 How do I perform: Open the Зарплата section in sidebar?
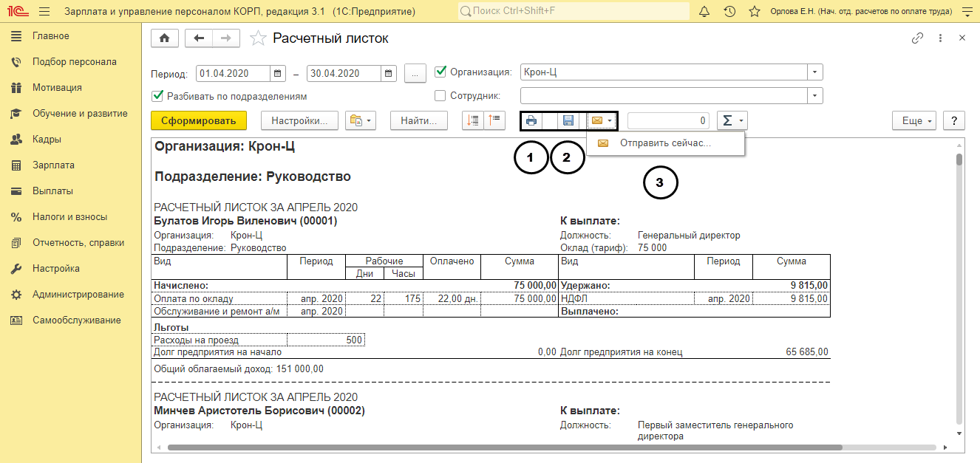point(53,165)
